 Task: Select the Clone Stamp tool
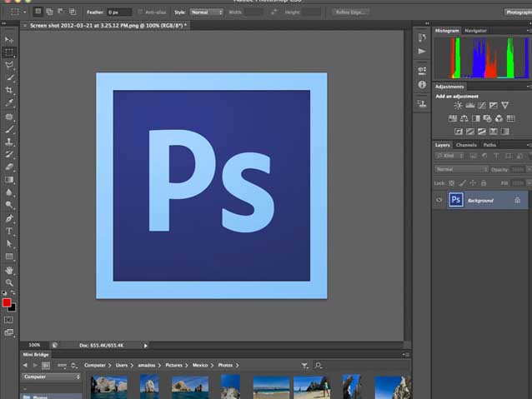[x=9, y=142]
